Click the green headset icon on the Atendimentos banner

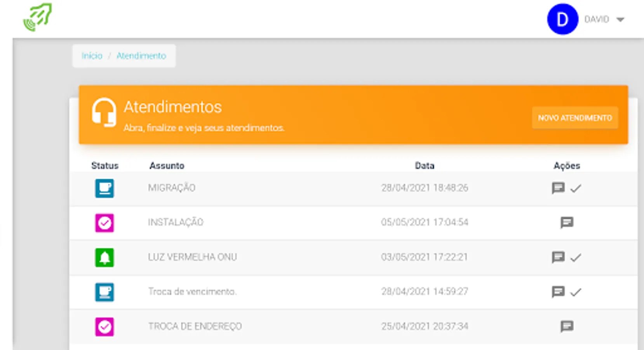[104, 113]
